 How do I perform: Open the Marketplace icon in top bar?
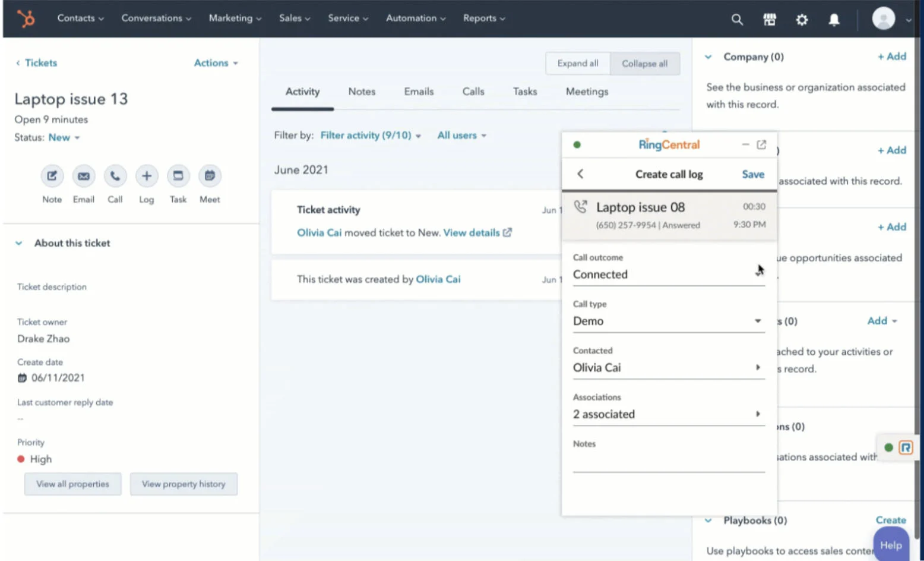pos(770,20)
